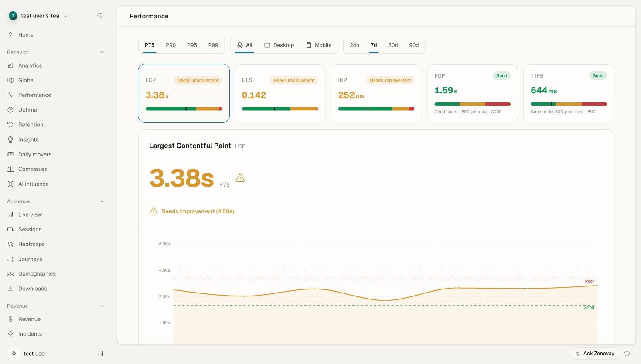Click the Analytics bar chart icon
This screenshot has width=641, height=364.
(10, 65)
